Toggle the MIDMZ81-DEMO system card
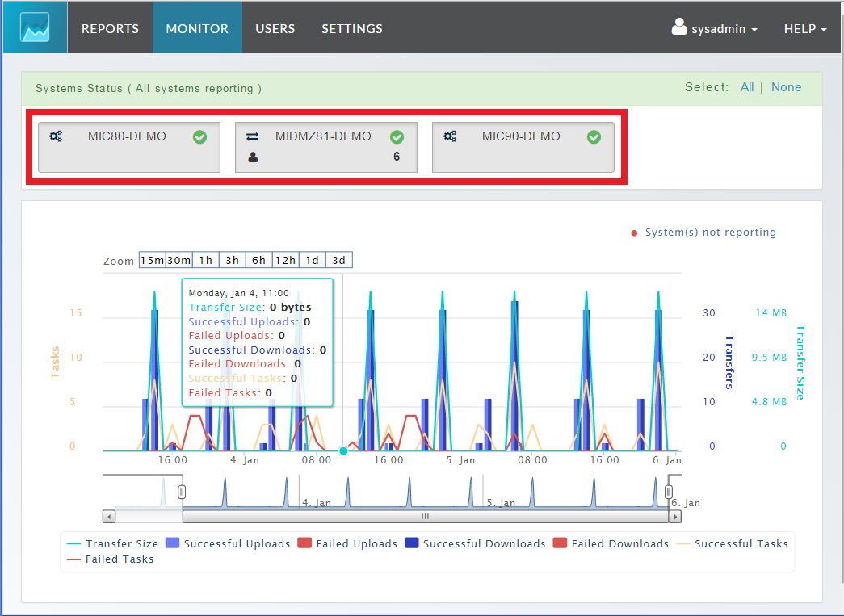 [326, 147]
